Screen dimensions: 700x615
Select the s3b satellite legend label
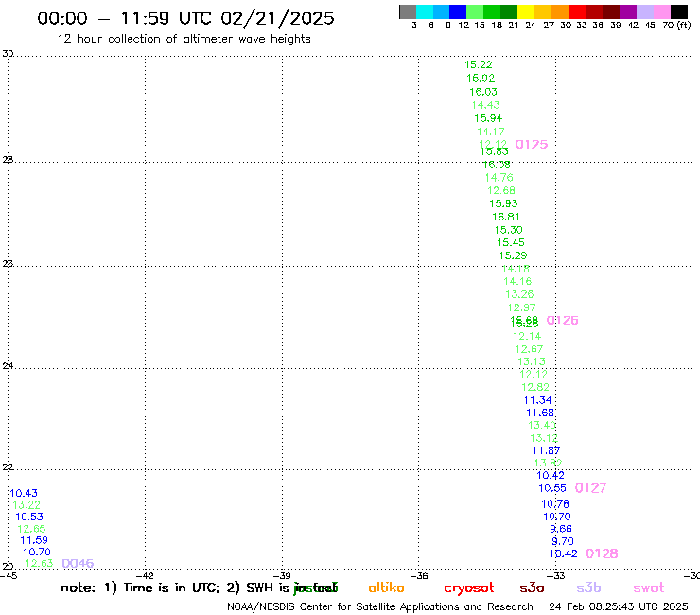coord(588,588)
